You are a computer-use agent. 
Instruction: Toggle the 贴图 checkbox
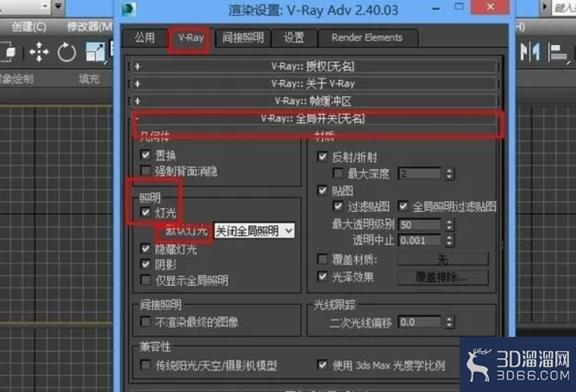click(322, 191)
